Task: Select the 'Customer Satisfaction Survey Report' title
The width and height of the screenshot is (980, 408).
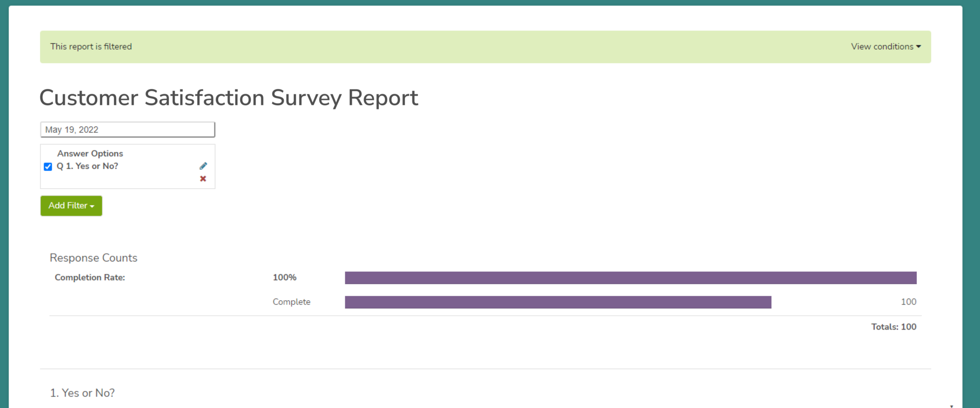Action: [229, 98]
